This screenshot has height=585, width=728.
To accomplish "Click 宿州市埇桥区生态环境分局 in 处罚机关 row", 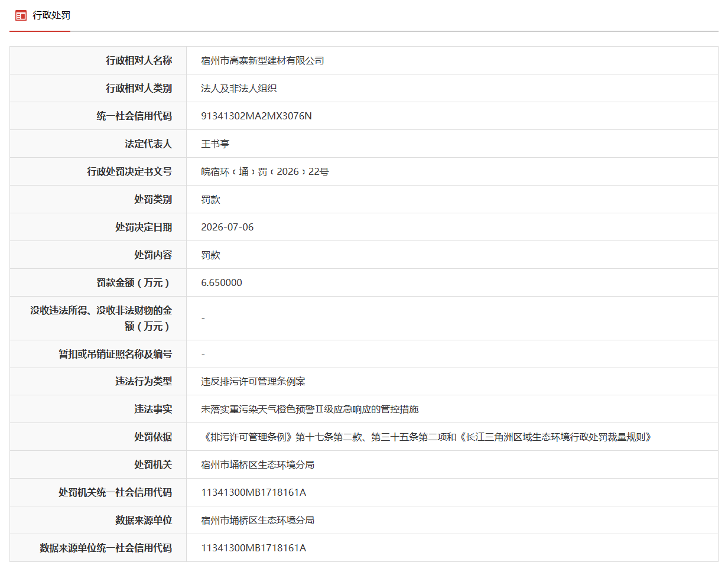I will coord(258,464).
